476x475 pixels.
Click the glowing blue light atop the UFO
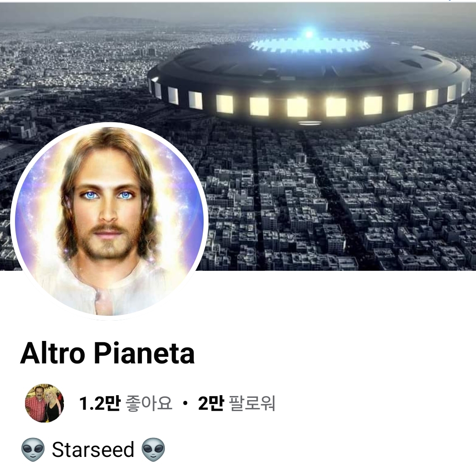[309, 33]
